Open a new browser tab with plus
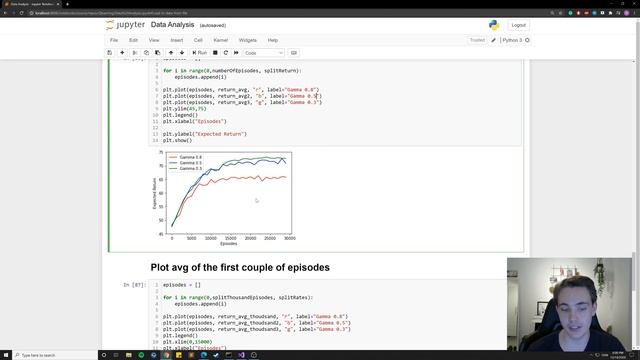 click(x=67, y=4)
